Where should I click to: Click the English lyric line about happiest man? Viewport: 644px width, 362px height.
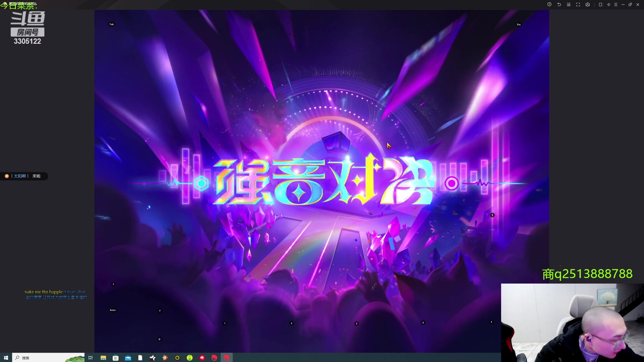[x=55, y=292]
